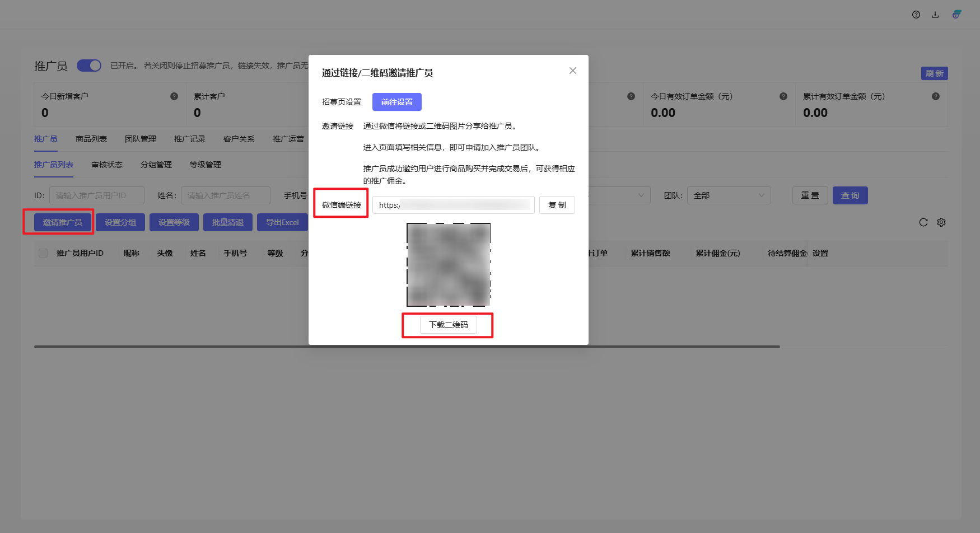
Task: Select all rows via header checkbox
Action: click(x=43, y=253)
